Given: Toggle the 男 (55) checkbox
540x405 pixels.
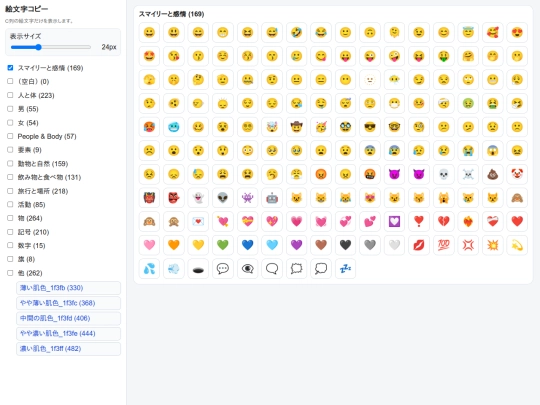Looking at the screenshot, I should [x=10, y=109].
